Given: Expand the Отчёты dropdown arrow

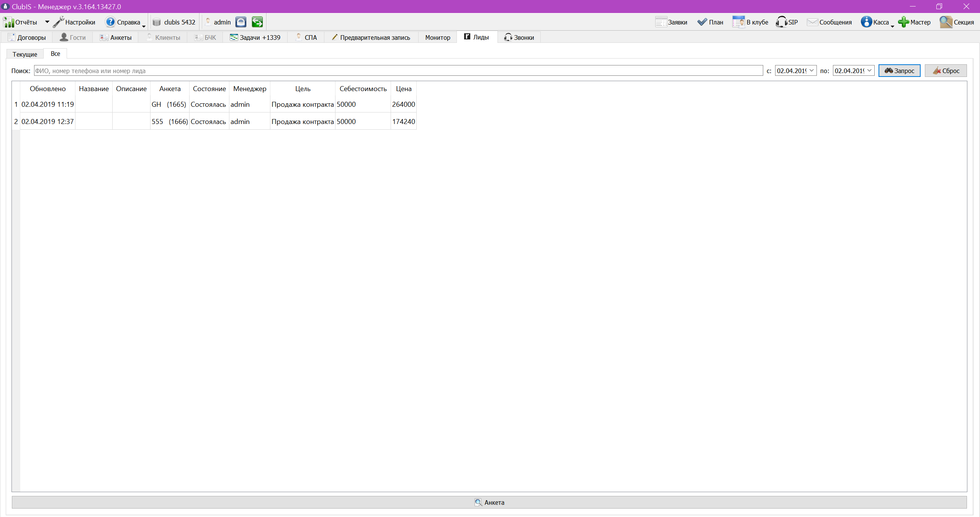Looking at the screenshot, I should coord(47,22).
